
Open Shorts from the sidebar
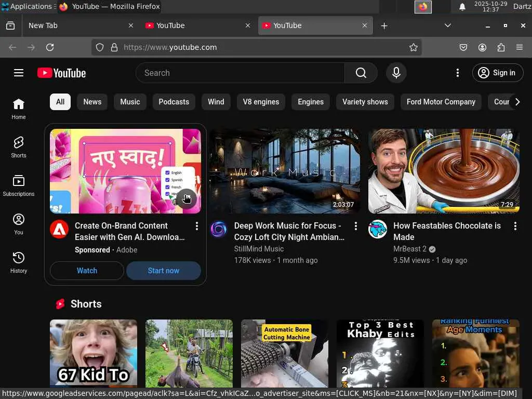click(19, 147)
